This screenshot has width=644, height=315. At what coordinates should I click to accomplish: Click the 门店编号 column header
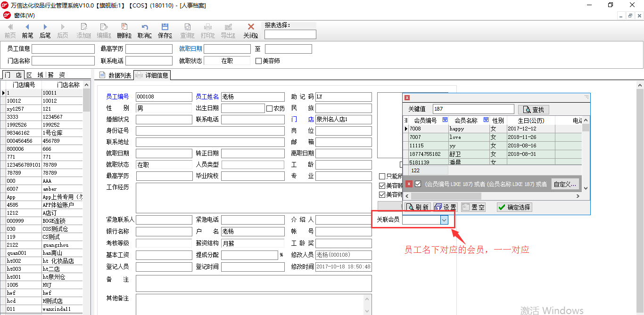pyautogui.click(x=24, y=85)
